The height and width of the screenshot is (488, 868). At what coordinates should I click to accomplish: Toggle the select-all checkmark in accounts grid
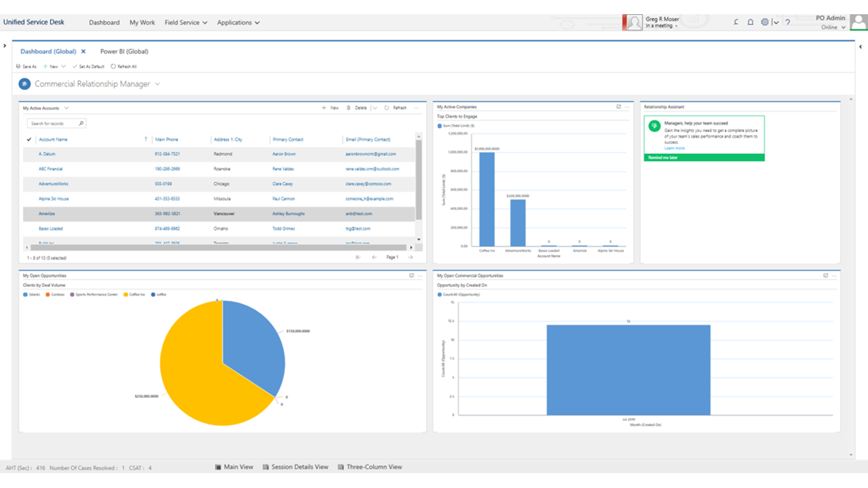pyautogui.click(x=29, y=140)
